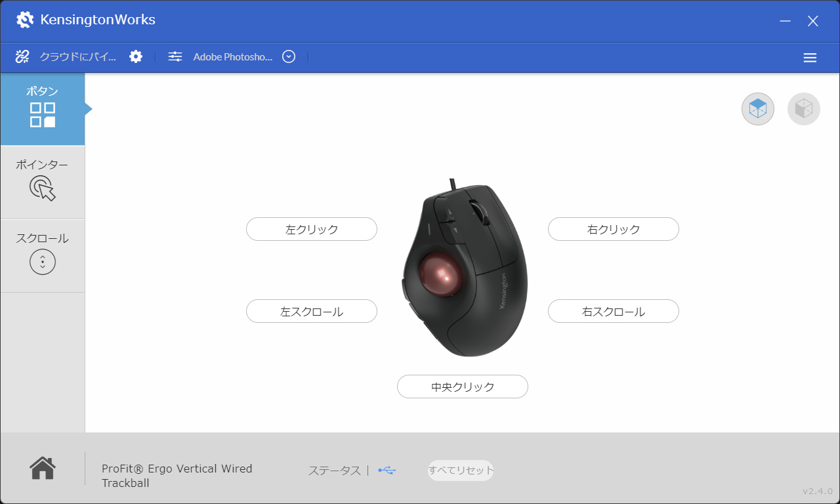The image size is (840, 504).
Task: Click the trackball mouse image
Action: tap(465, 269)
